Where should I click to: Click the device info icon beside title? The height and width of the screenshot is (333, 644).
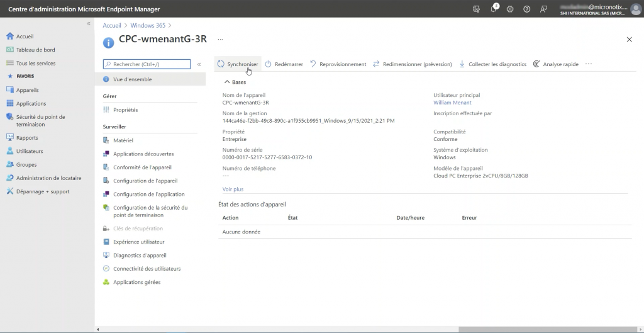tap(108, 42)
